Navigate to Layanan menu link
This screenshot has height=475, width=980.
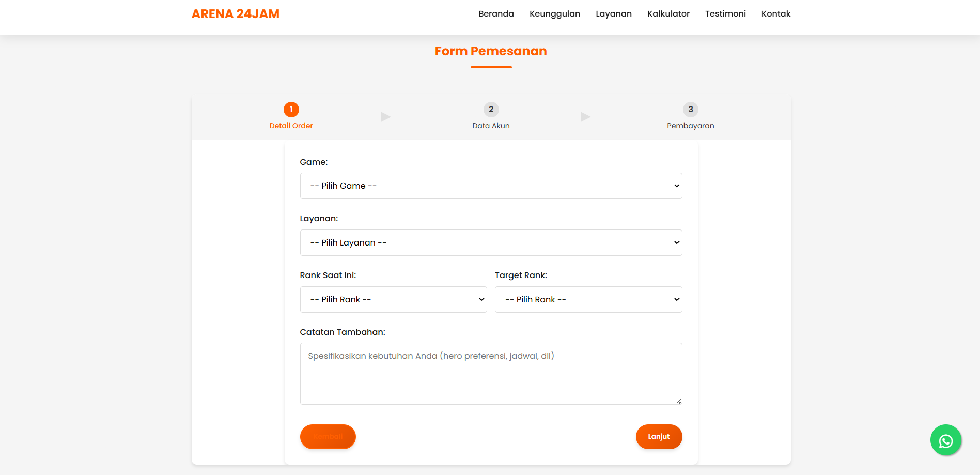613,14
